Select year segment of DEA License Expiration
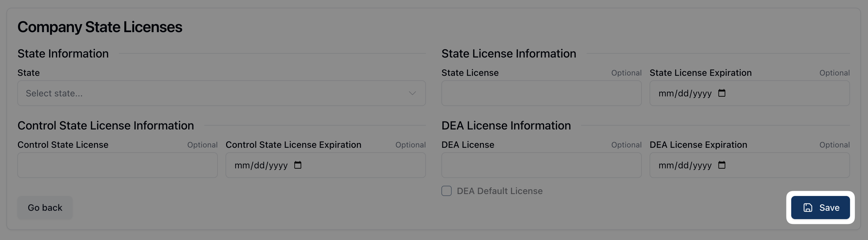The width and height of the screenshot is (868, 240). [702, 165]
